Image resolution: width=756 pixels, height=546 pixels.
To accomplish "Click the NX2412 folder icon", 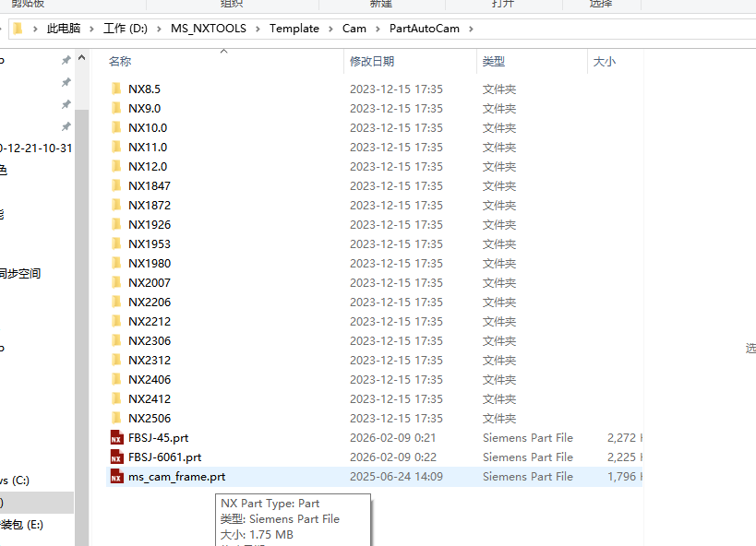I will (116, 398).
